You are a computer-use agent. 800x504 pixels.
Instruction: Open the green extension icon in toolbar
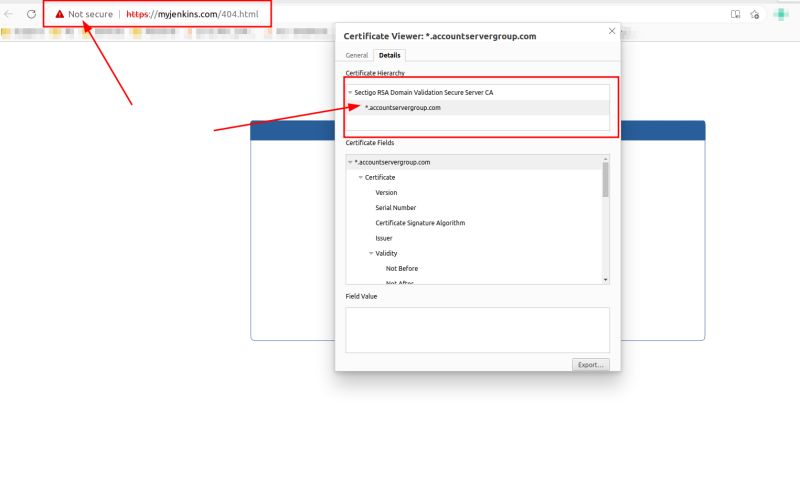pyautogui.click(x=781, y=14)
